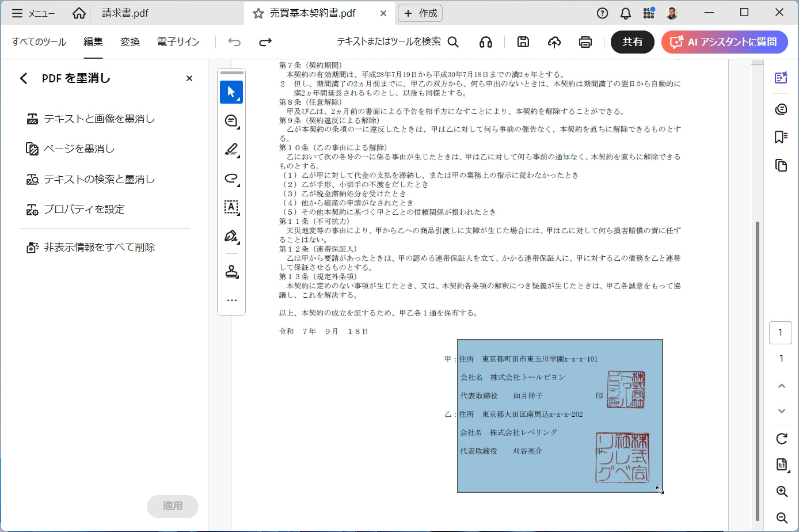Select the fountain pen sign tool
The height and width of the screenshot is (532, 799).
231,236
